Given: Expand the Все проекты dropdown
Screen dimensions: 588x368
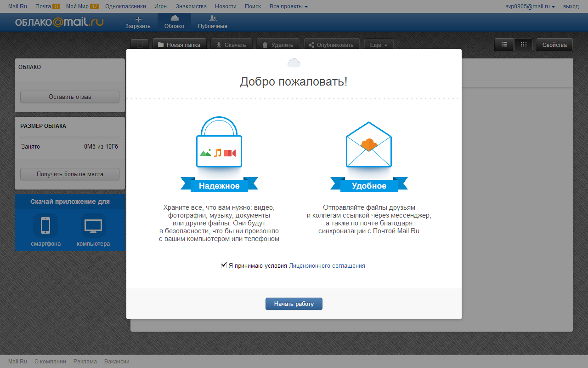Looking at the screenshot, I should coord(288,6).
